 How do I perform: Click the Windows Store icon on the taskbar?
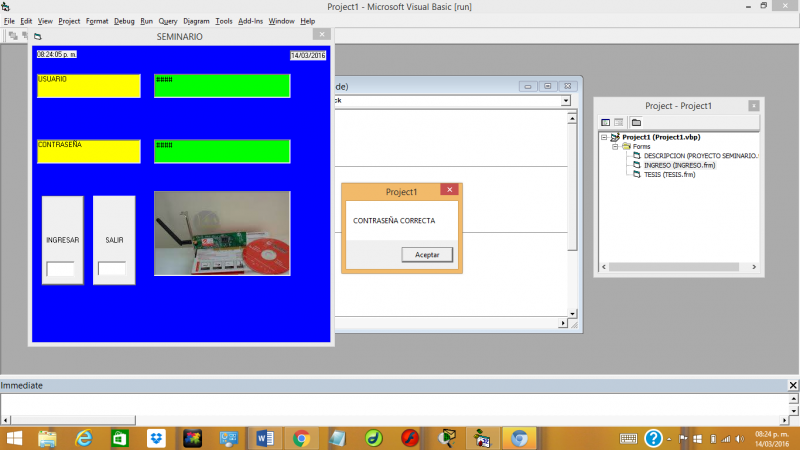click(120, 438)
